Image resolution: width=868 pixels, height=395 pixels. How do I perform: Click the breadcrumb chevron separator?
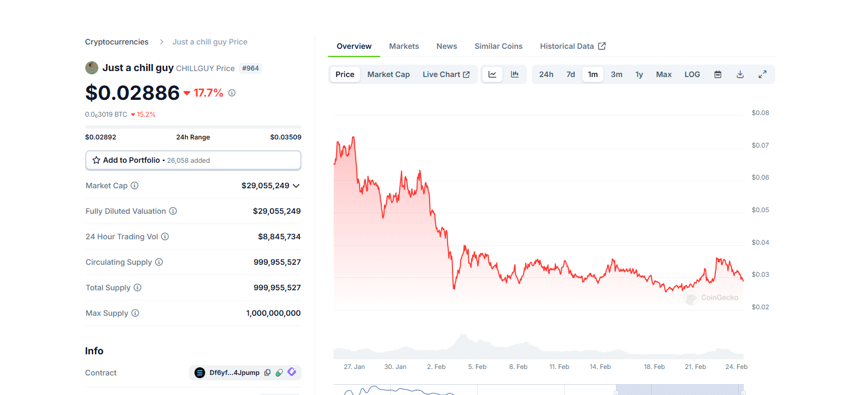[161, 42]
